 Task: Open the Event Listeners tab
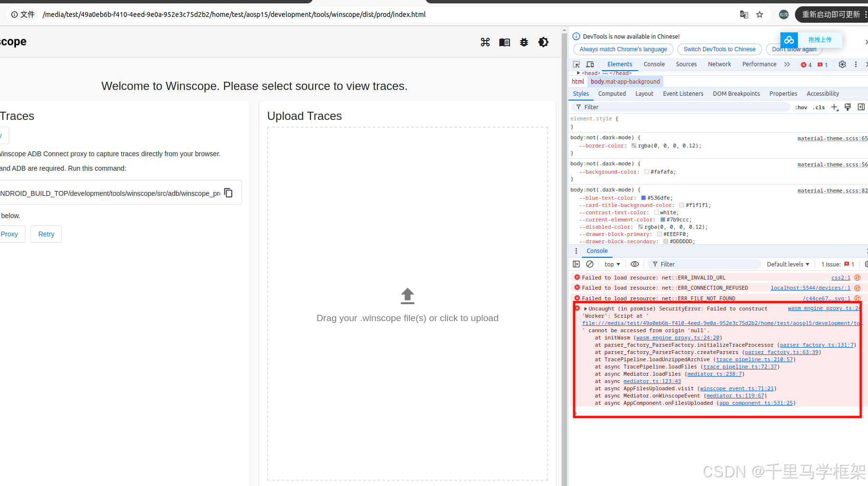tap(683, 94)
